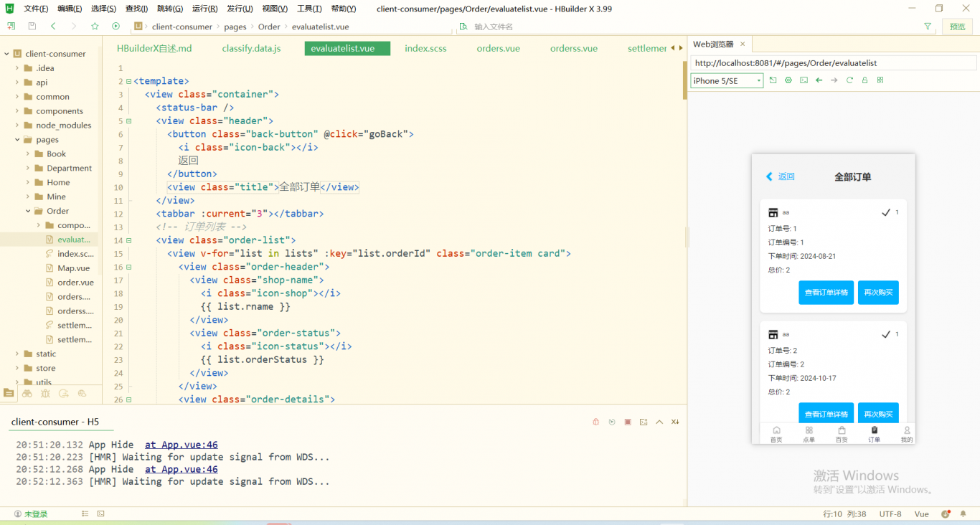Open the browser devtools console icon

coord(804,80)
